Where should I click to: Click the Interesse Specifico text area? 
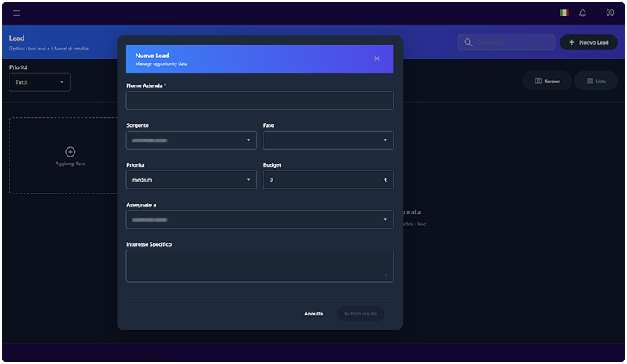coord(259,265)
